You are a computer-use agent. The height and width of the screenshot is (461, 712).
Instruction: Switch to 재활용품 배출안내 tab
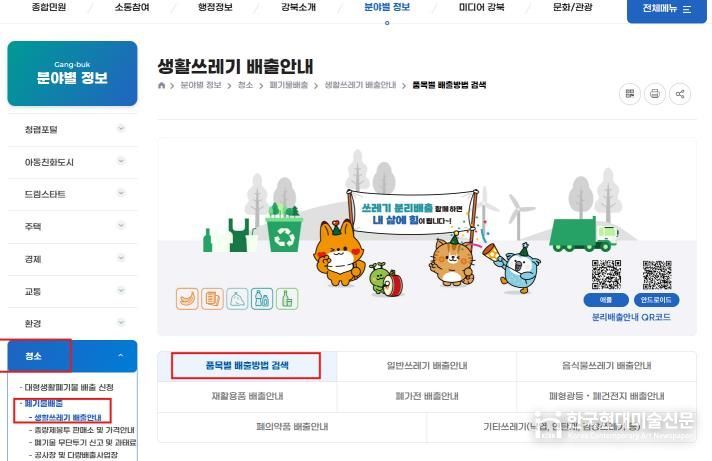[247, 396]
